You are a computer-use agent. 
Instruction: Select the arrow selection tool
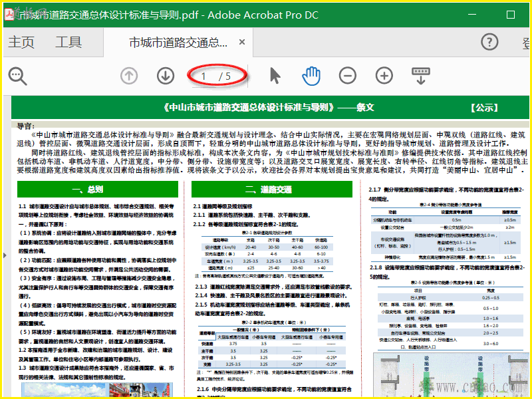tap(275, 75)
